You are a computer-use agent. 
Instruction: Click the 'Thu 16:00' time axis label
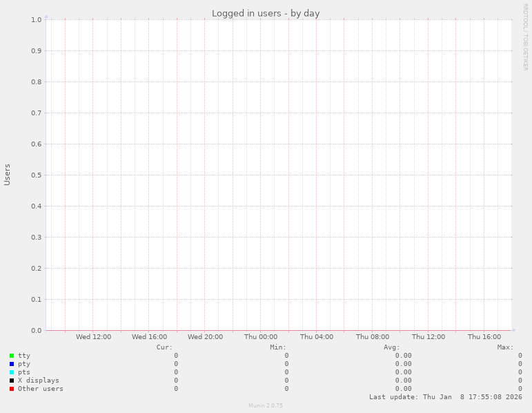(484, 337)
